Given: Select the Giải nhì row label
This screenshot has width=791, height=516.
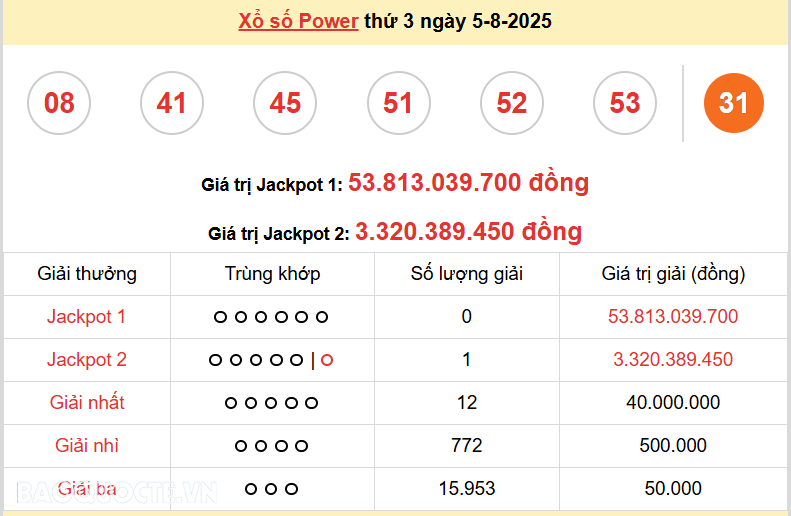Looking at the screenshot, I should (x=87, y=446).
